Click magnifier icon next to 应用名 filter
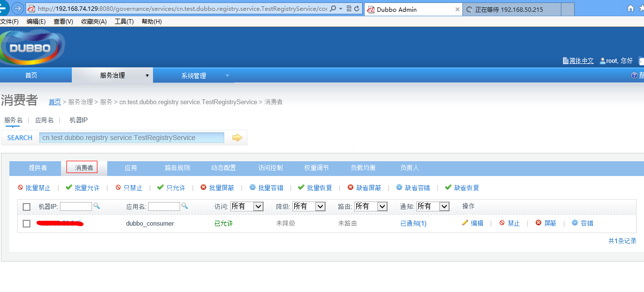644x292 pixels. 184,206
